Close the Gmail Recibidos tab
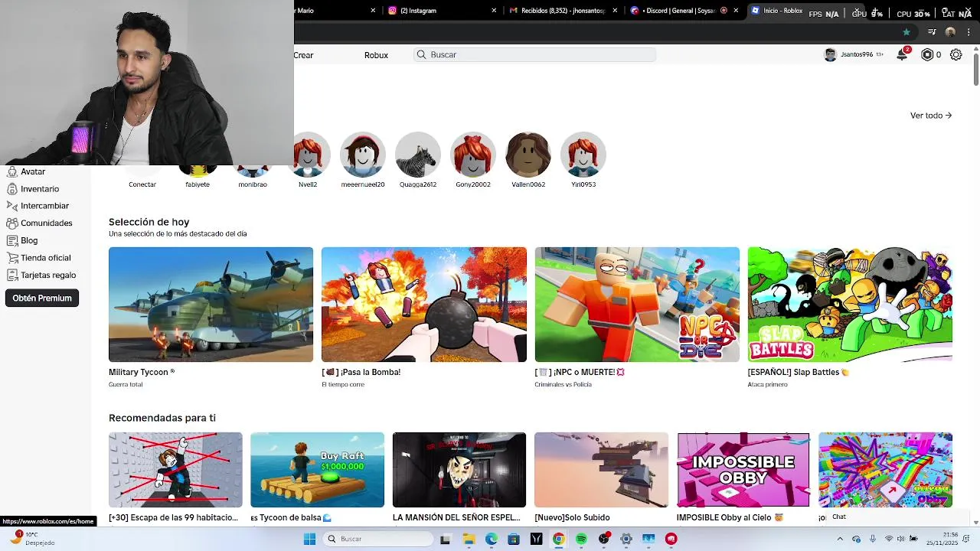Screen dimensions: 980x551 (x=615, y=11)
